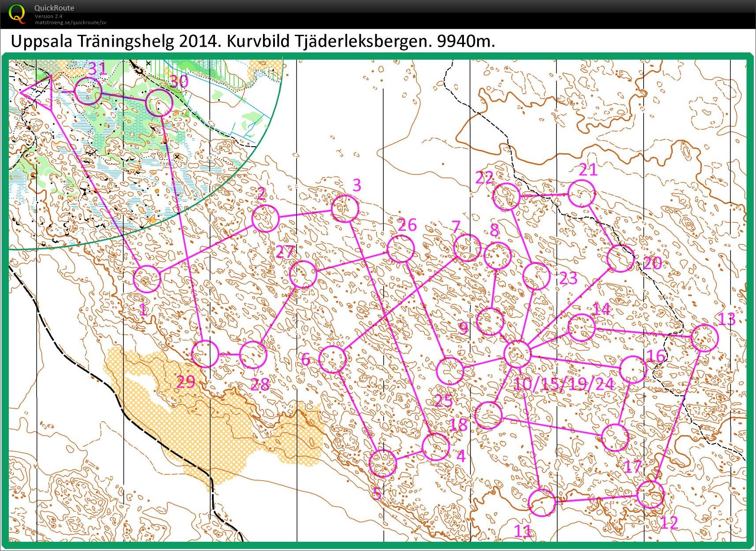
Task: Click control circle 30
Action: 159,103
